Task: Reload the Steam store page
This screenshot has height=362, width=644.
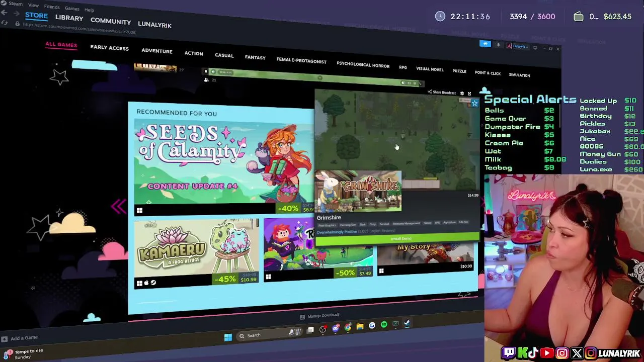Action: [x=5, y=23]
